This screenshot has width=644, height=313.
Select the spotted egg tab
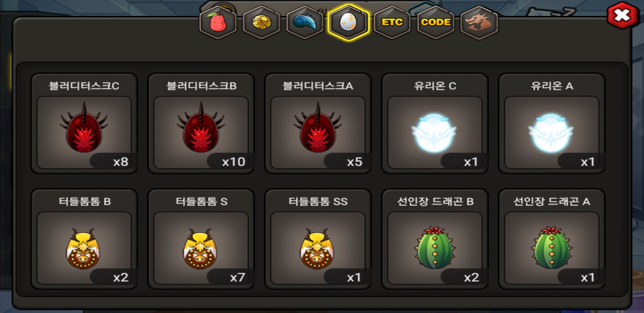coord(348,23)
